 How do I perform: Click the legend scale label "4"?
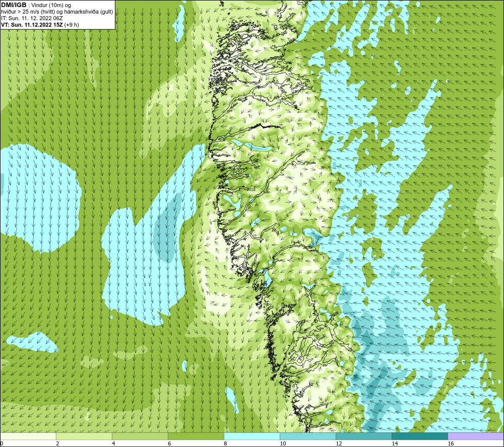click(113, 444)
